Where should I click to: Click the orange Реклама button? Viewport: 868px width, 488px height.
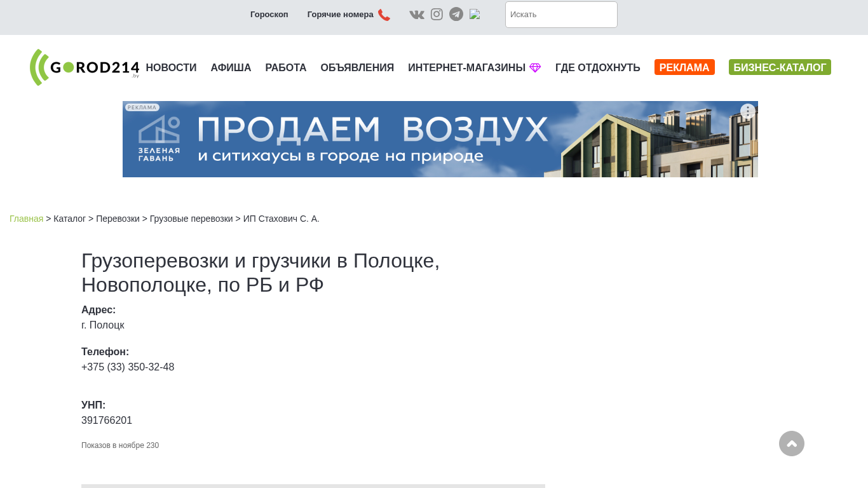684,67
